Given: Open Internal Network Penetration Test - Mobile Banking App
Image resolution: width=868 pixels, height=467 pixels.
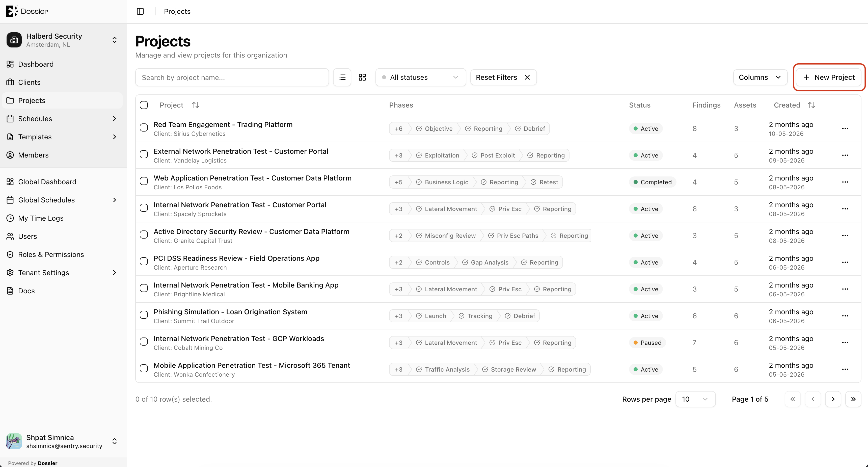Looking at the screenshot, I should point(246,285).
